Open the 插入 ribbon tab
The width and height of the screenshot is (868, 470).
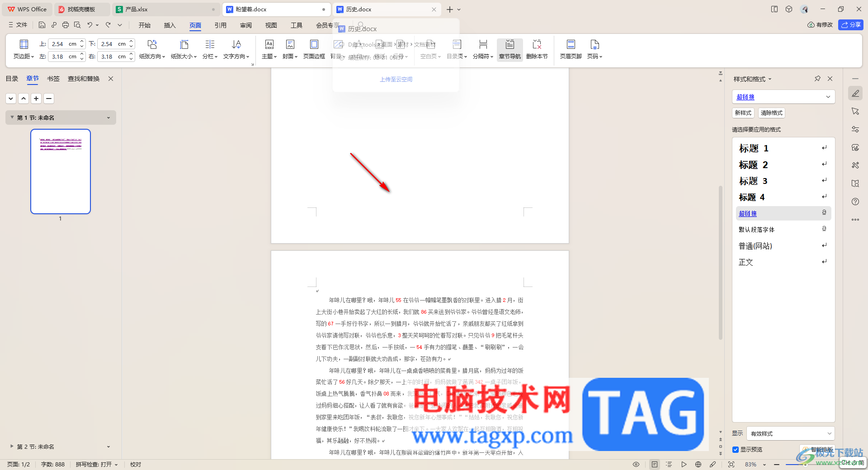[170, 25]
